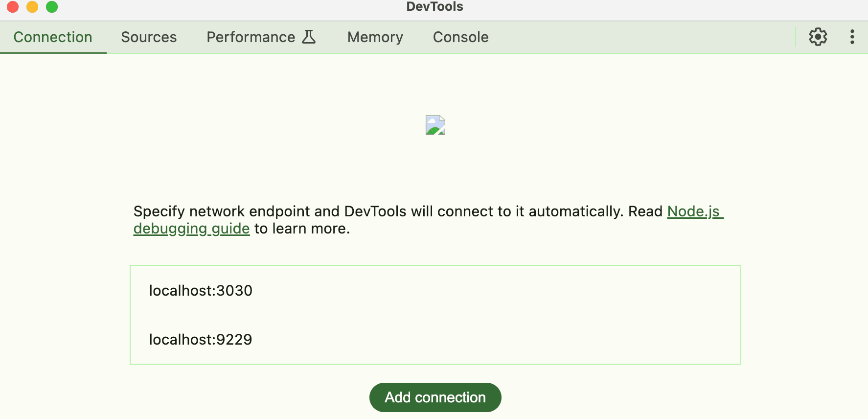
Task: Open DevTools settings gear
Action: click(818, 37)
